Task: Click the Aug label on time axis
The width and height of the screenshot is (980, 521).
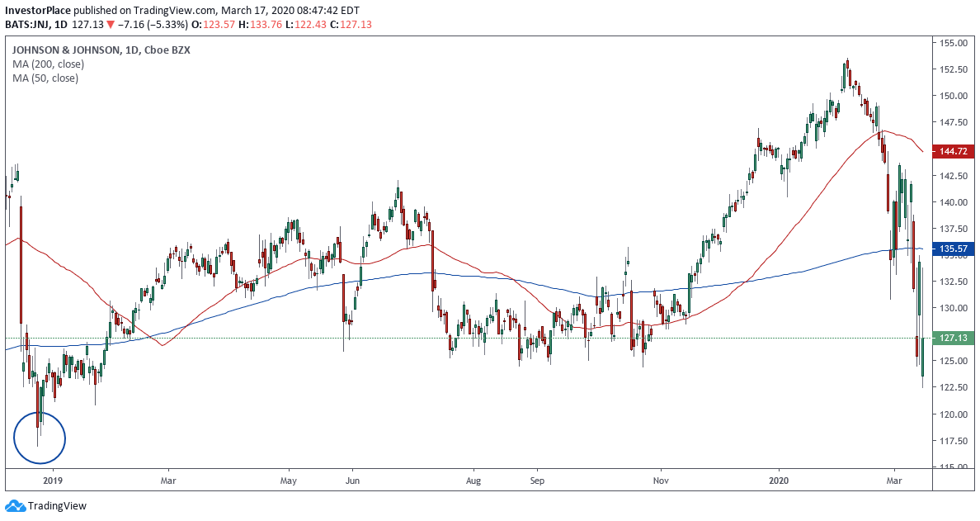Action: (474, 481)
